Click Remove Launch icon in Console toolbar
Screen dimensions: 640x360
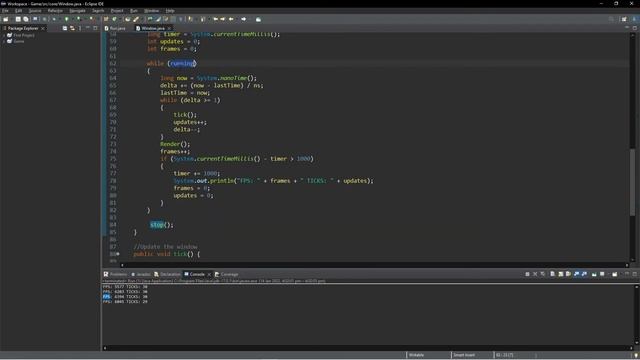[535, 274]
